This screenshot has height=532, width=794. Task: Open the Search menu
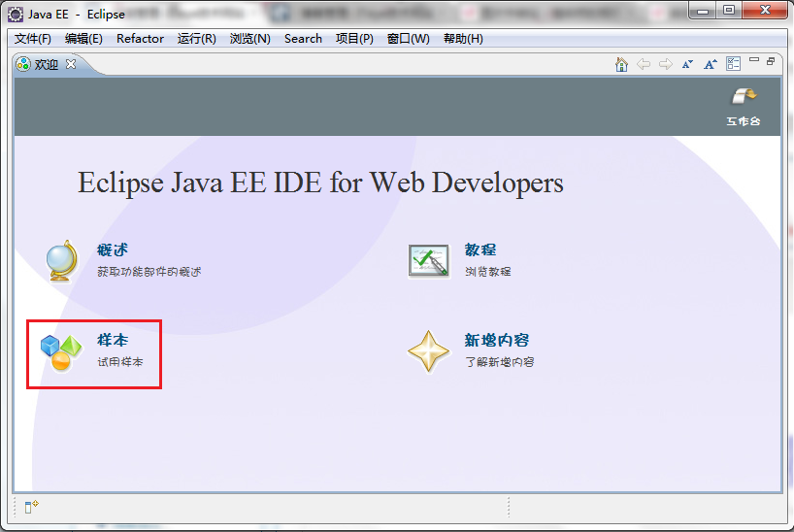coord(303,39)
